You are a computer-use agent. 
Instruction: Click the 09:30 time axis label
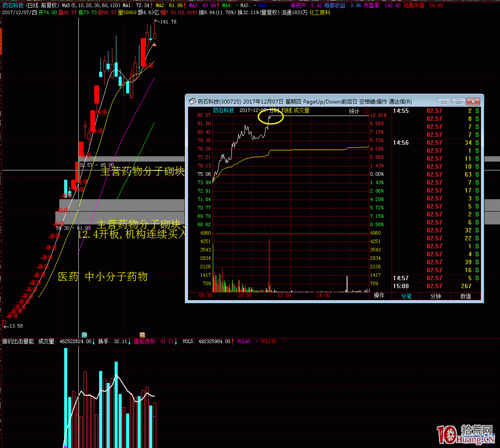point(205,295)
